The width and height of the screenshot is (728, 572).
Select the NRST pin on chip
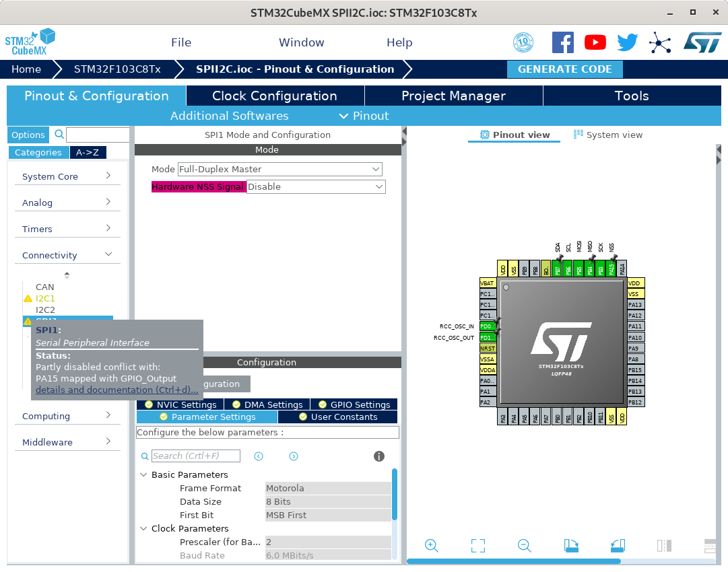pos(488,349)
